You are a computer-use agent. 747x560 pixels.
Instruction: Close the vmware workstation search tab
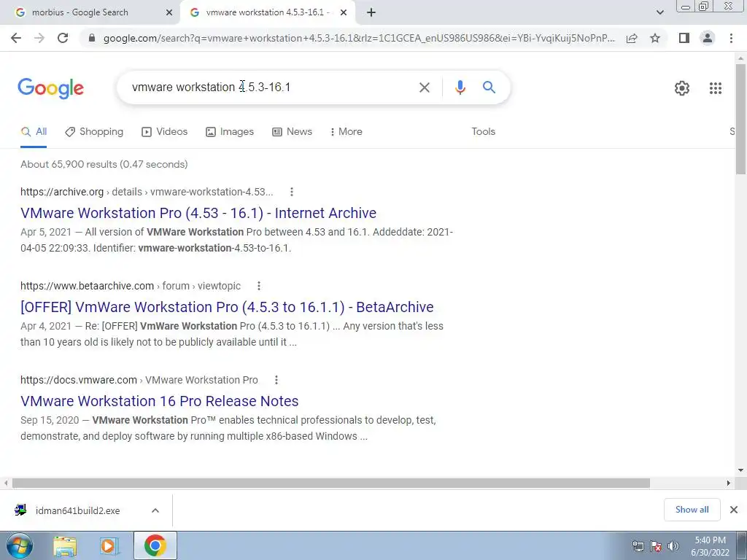pyautogui.click(x=344, y=12)
